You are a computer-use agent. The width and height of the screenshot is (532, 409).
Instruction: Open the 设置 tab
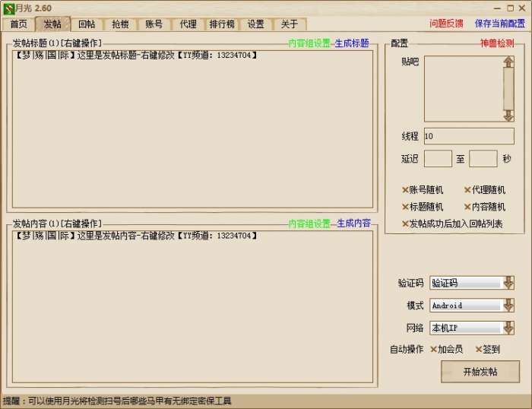click(x=256, y=24)
